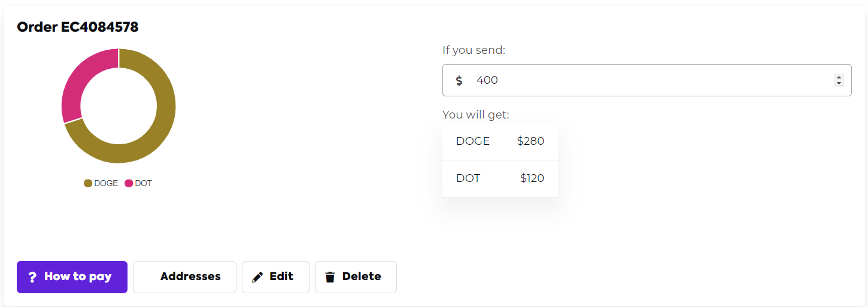Click the olive DOGE legend color dot
The image size is (868, 307).
(x=88, y=183)
